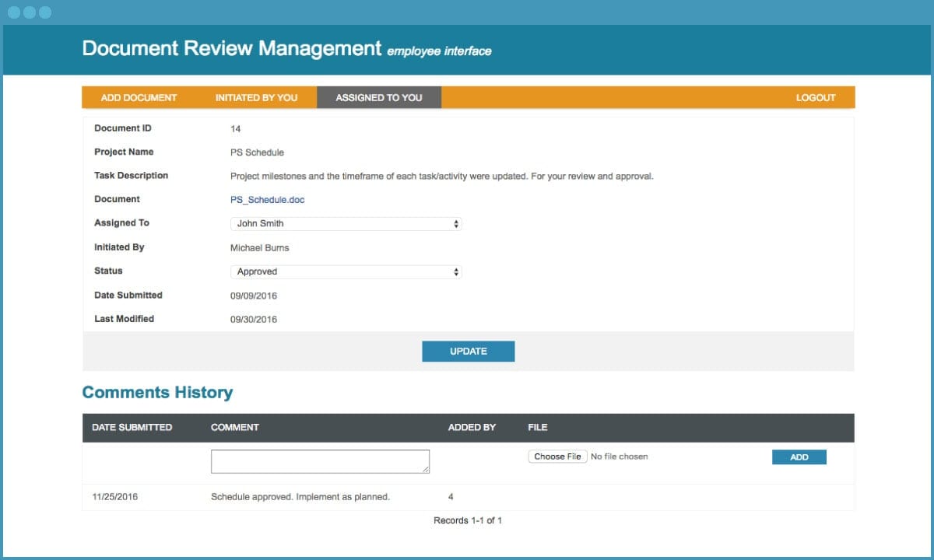Select the ASSIGNED TO YOU tab
This screenshot has height=560, width=934.
click(x=378, y=97)
